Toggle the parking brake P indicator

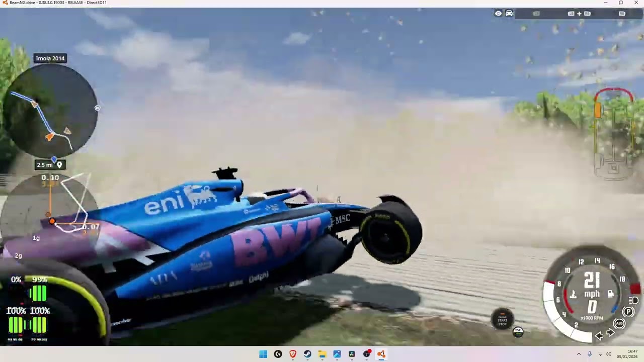628,312
